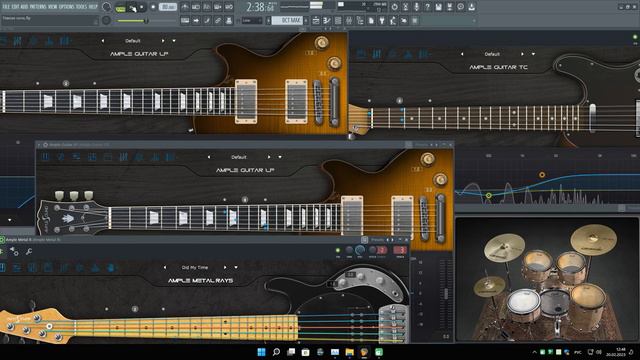The width and height of the screenshot is (640, 360).
Task: Click the export download arrow icon
Action: pyautogui.click(x=471, y=7)
